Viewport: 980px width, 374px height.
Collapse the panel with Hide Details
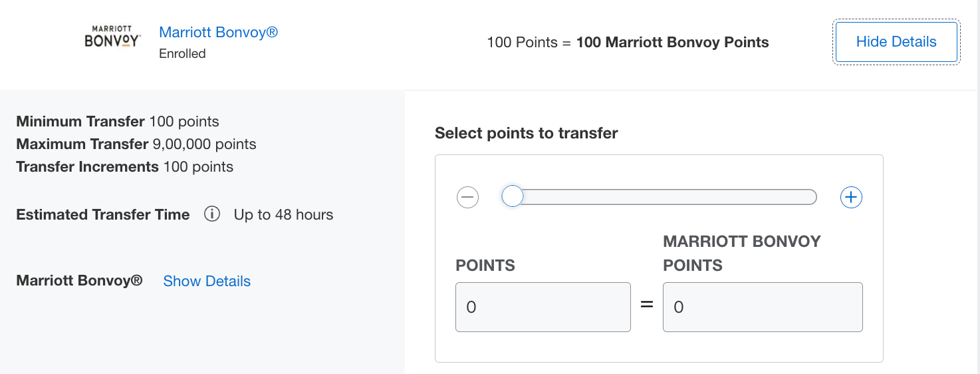[896, 42]
